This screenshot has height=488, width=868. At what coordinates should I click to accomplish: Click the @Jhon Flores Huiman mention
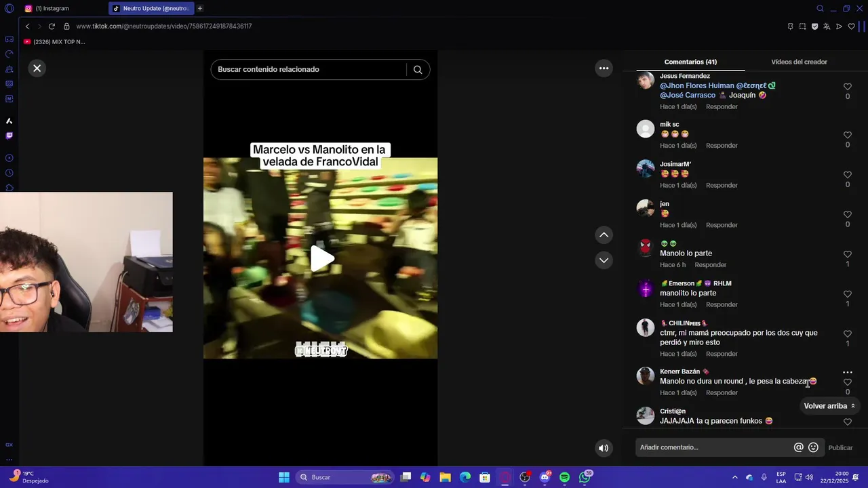pyautogui.click(x=697, y=86)
